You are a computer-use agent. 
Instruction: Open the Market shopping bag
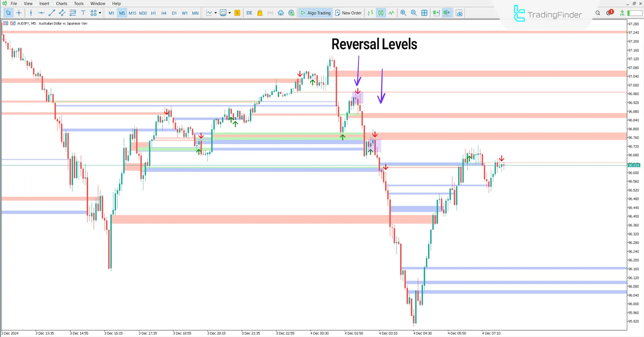[260, 13]
